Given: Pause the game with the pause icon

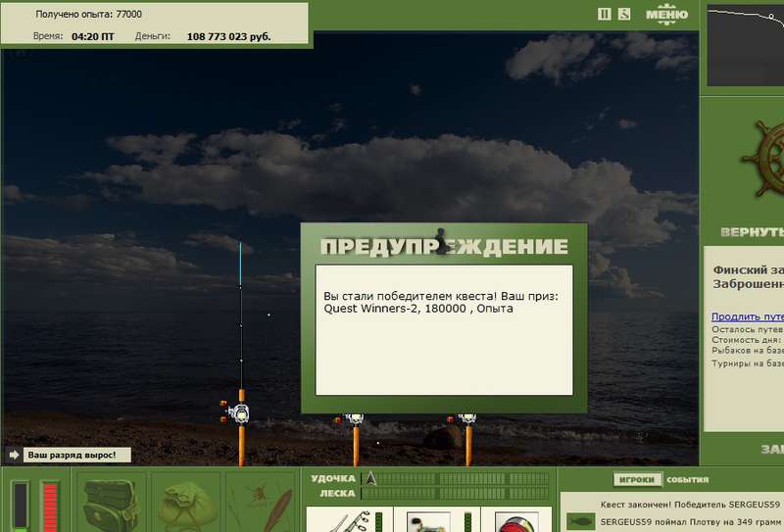Looking at the screenshot, I should pos(604,14).
